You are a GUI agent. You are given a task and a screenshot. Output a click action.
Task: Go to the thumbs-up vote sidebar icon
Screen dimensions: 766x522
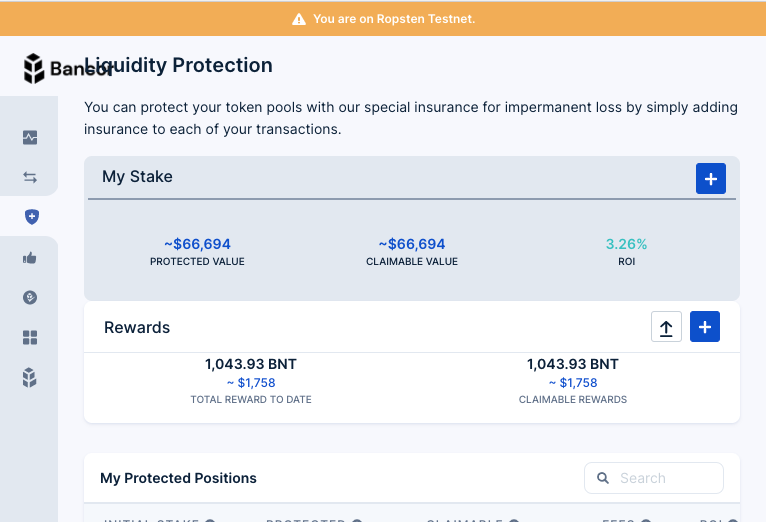30,258
